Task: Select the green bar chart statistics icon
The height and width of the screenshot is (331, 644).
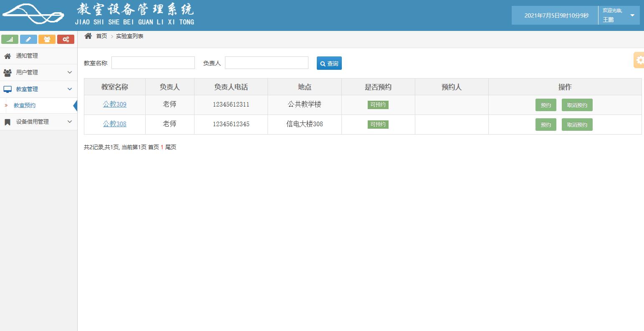Action: coord(10,39)
